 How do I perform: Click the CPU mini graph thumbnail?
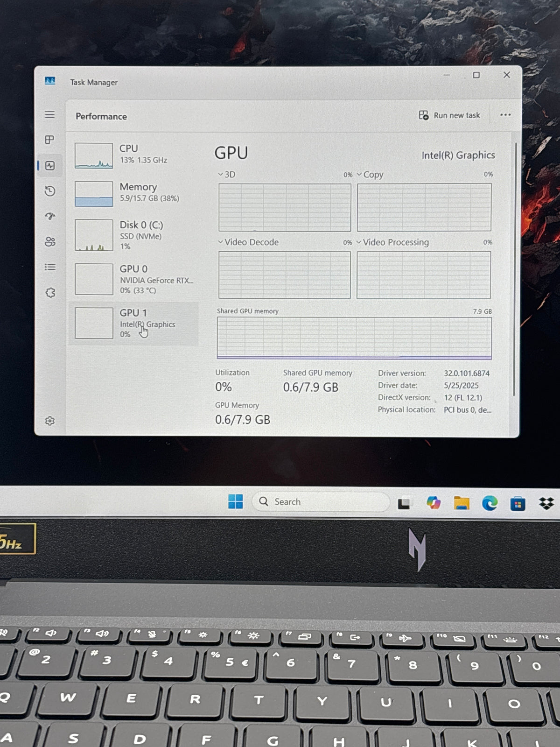pos(94,155)
